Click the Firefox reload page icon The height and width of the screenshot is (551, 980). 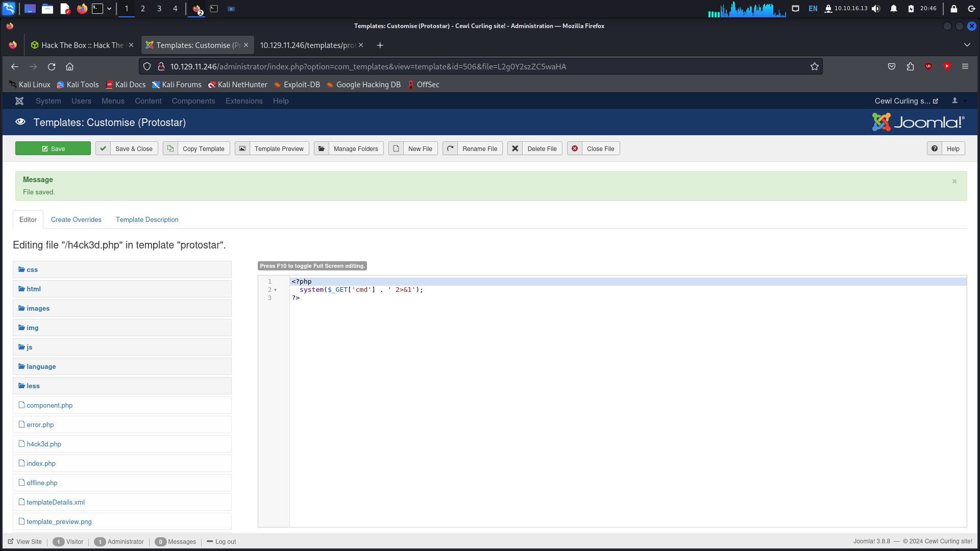click(x=52, y=67)
